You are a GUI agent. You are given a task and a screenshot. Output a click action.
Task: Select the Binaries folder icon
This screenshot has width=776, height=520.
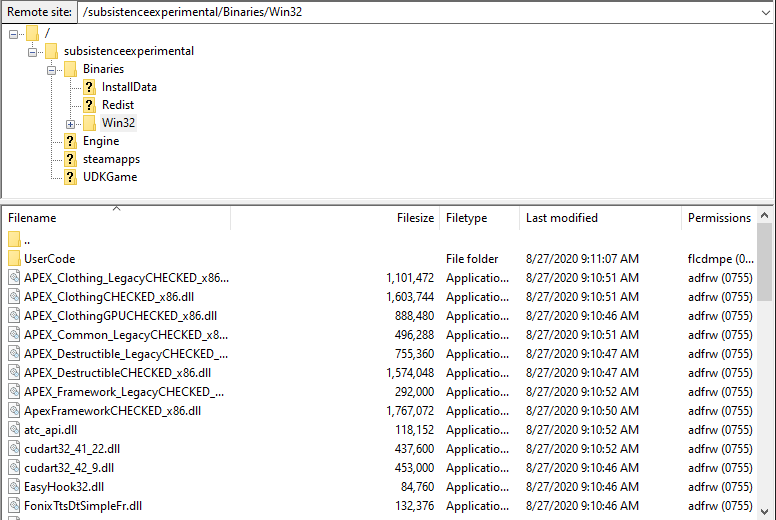pos(70,69)
